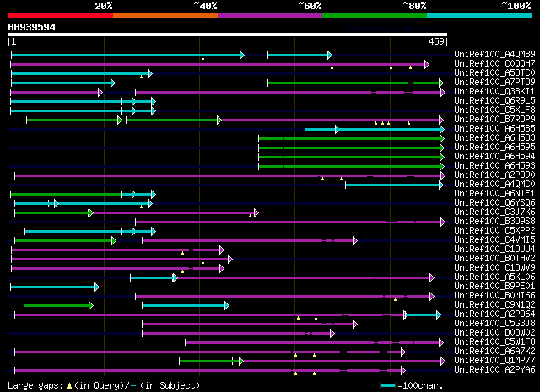Click the UniRef100_C3J7K6 label

[x=494, y=212]
